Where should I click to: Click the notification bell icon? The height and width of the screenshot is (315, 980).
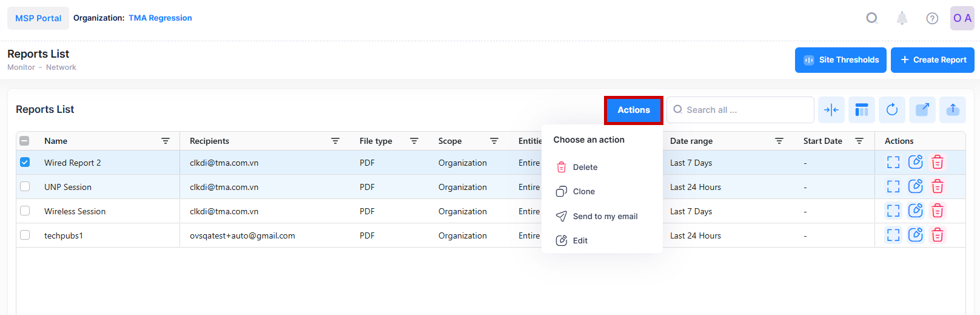(x=902, y=18)
